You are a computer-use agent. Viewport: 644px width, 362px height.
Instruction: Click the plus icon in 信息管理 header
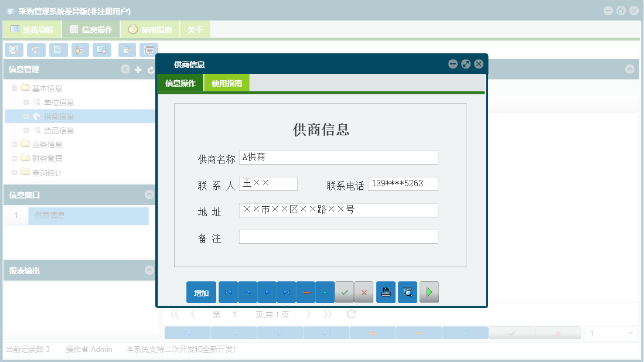tap(138, 70)
